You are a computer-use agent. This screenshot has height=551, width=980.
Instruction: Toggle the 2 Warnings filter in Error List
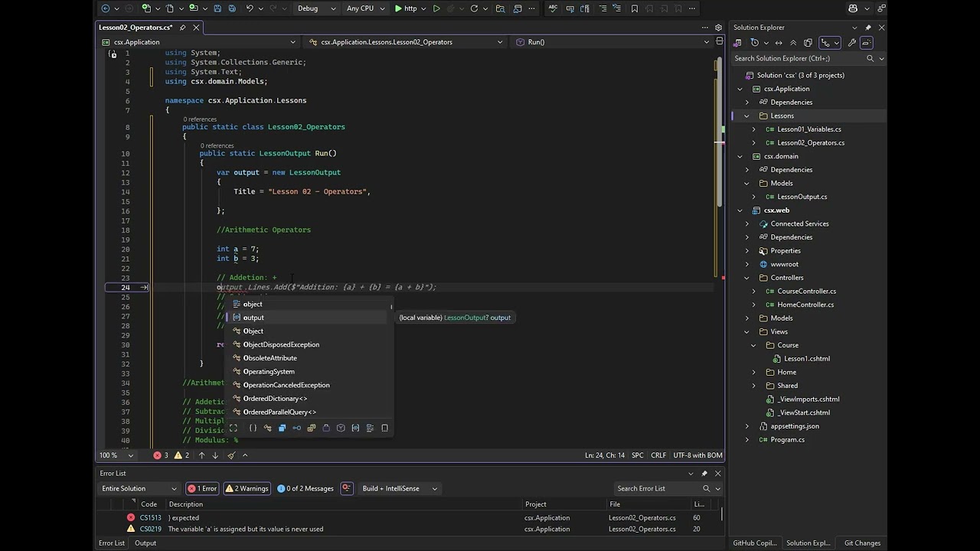pos(247,488)
